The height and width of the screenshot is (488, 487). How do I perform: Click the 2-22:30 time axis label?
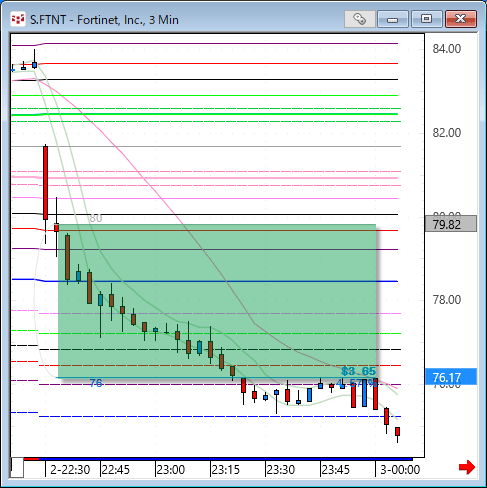(x=70, y=470)
